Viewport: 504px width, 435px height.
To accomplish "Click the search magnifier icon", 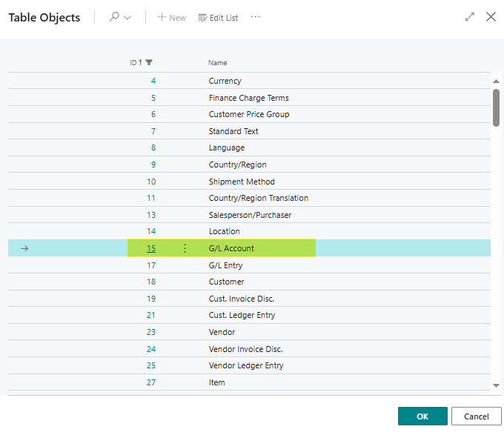I will [x=114, y=17].
